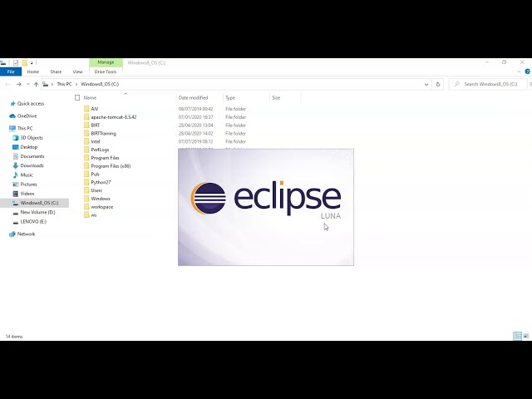Image resolution: width=532 pixels, height=399 pixels.
Task: Select the ws folder name
Action: 94,214
